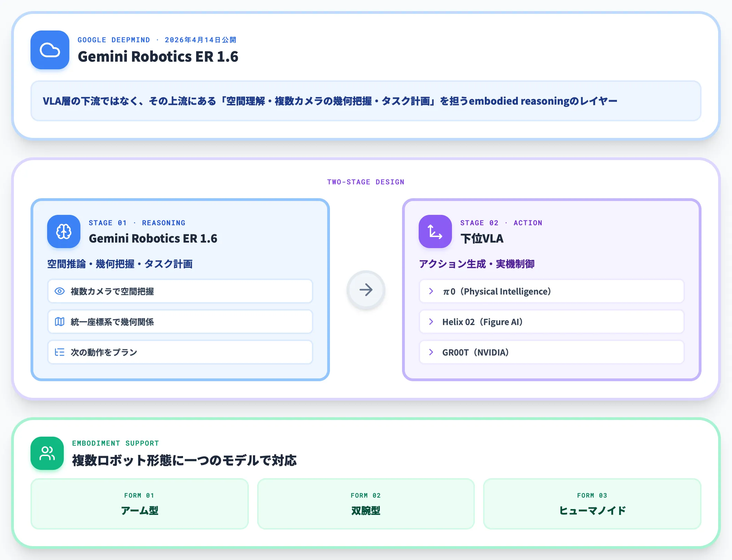The height and width of the screenshot is (560, 732).
Task: Click the list icon next to 次の動作をプラン
Action: (60, 352)
